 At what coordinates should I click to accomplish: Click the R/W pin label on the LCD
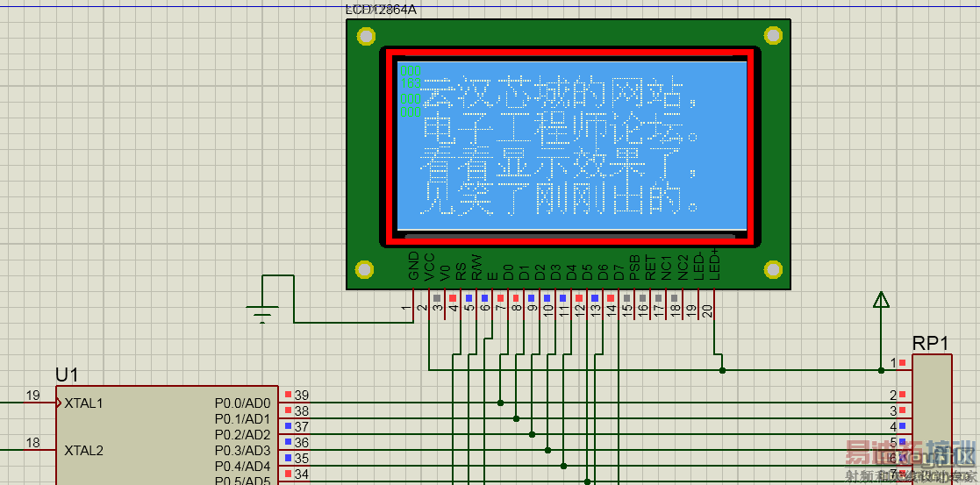pyautogui.click(x=477, y=267)
